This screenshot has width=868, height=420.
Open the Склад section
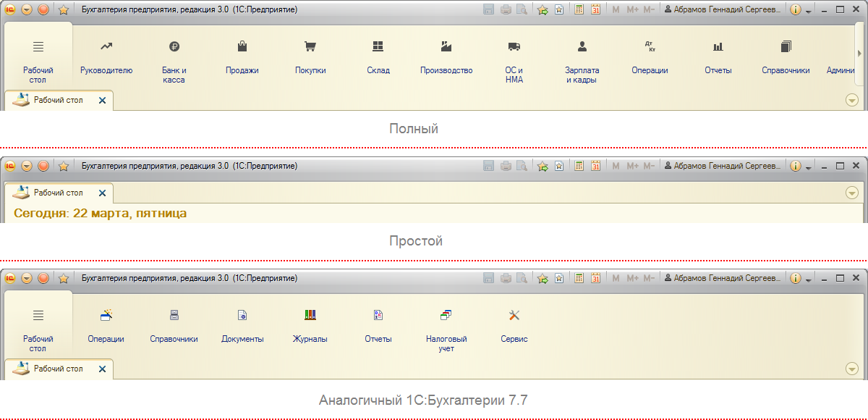pos(378,58)
